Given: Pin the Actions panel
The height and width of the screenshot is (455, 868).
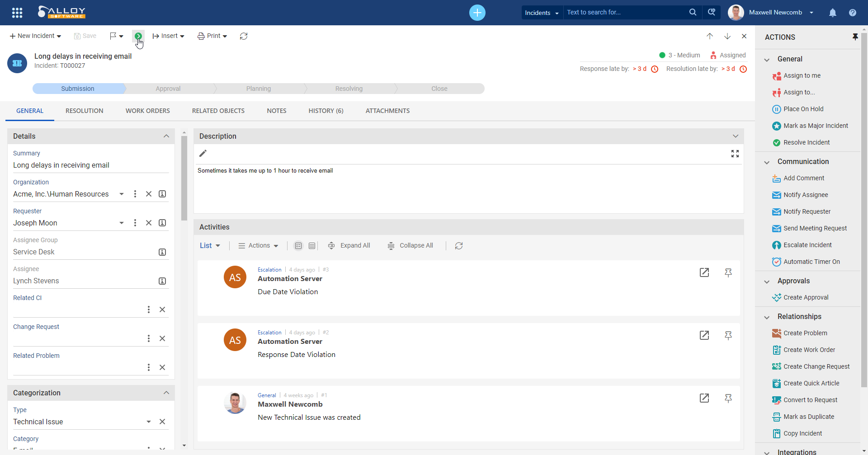Looking at the screenshot, I should (855, 37).
